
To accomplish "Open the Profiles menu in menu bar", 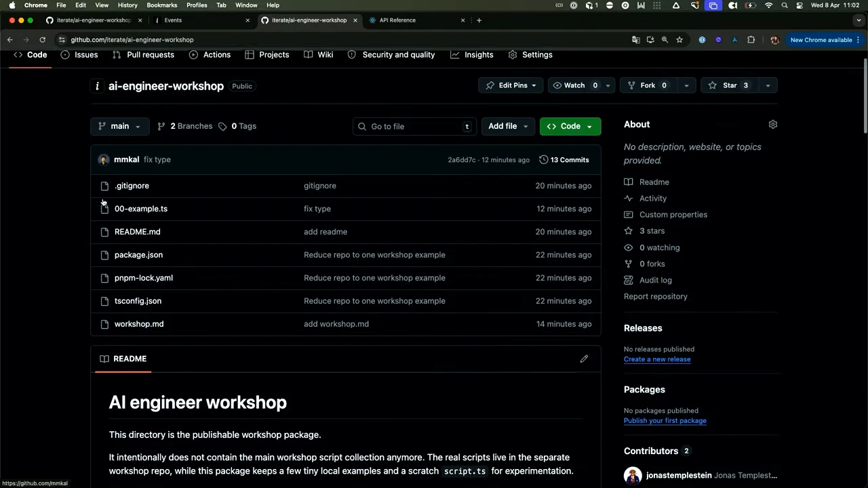I will pos(197,5).
